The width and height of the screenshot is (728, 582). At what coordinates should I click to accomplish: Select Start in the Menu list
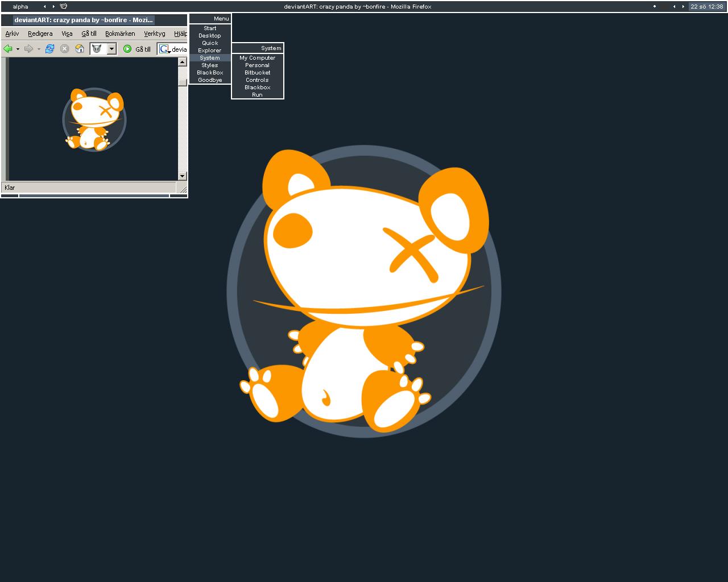click(x=210, y=28)
